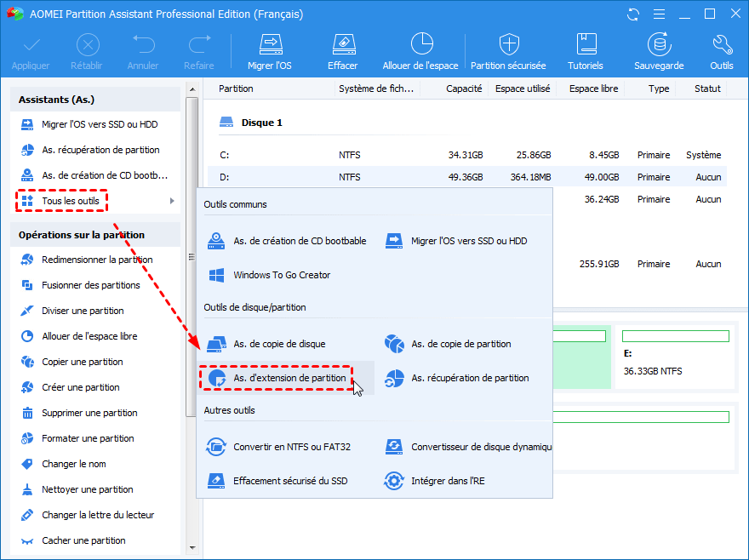This screenshot has width=749, height=560.
Task: Click the Appliquer checkmark icon
Action: click(31, 45)
